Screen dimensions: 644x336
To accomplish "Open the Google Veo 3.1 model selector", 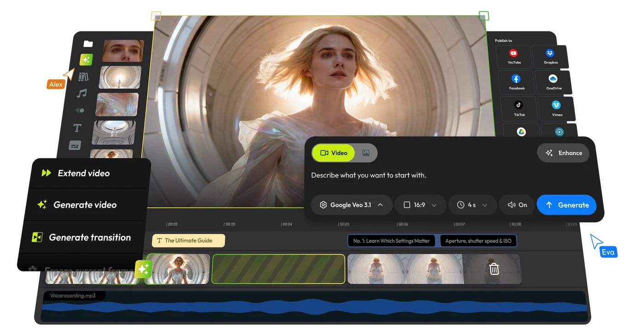I will (x=351, y=205).
